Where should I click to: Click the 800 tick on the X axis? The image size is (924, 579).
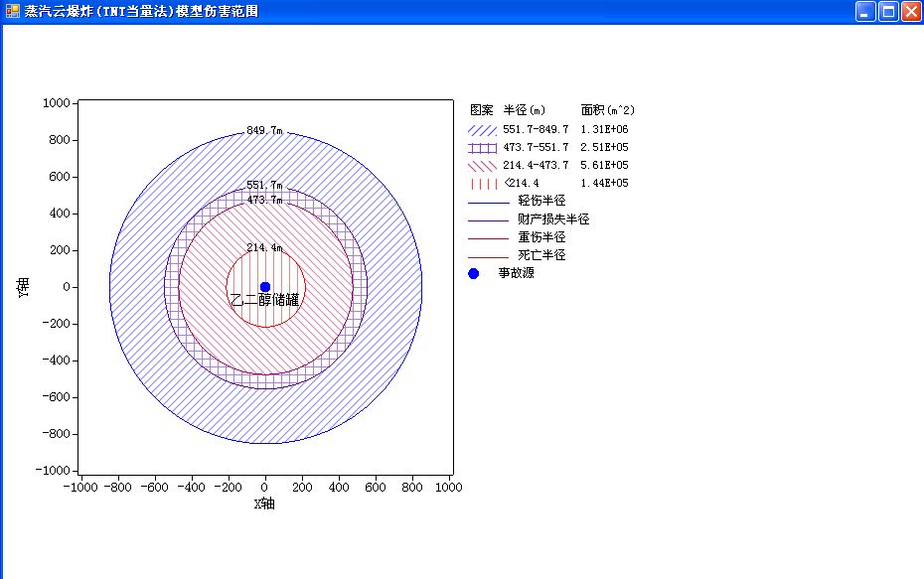(x=412, y=487)
